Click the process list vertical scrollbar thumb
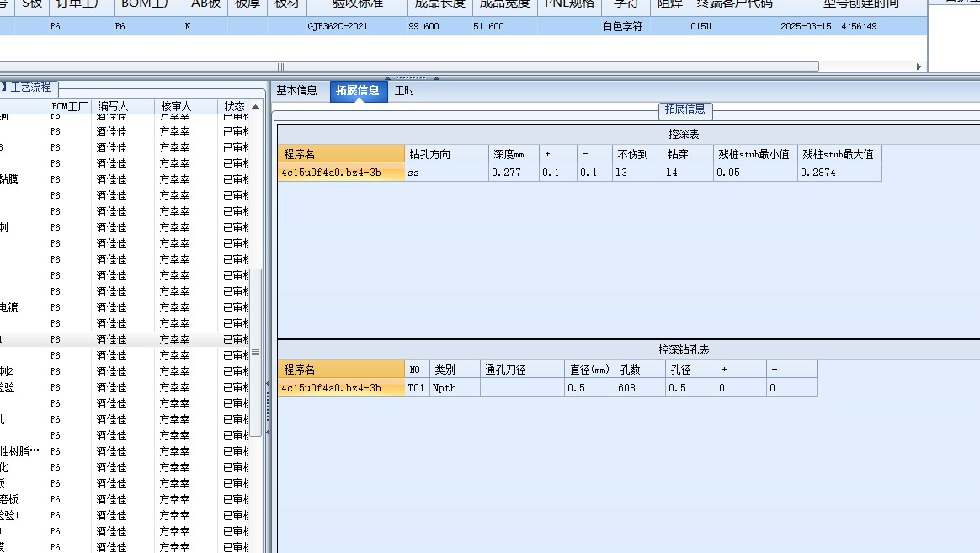 256,352
